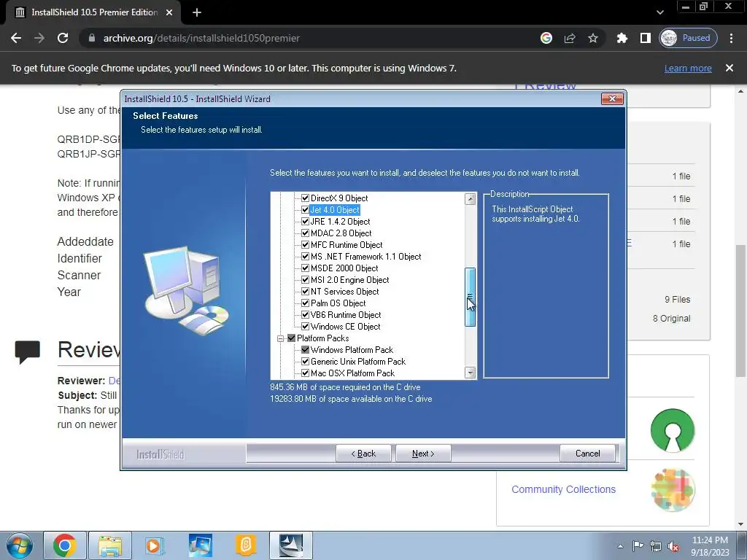Toggle the Platform Packs parent checkbox

pos(292,338)
